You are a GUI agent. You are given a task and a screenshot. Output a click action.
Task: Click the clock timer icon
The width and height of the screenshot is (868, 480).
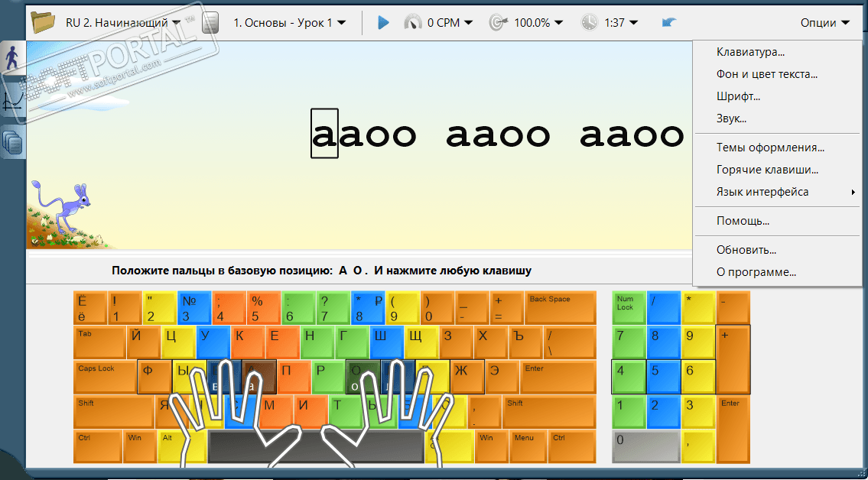click(x=590, y=23)
